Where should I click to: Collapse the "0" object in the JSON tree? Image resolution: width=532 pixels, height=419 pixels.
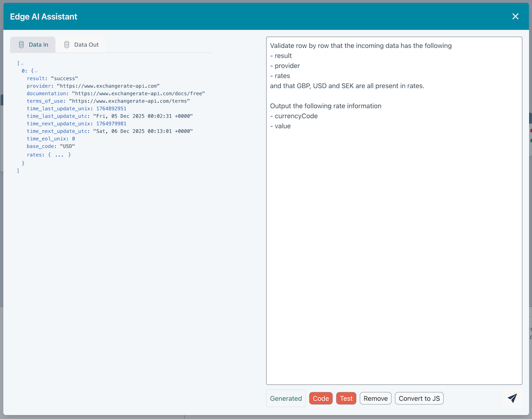36,70
